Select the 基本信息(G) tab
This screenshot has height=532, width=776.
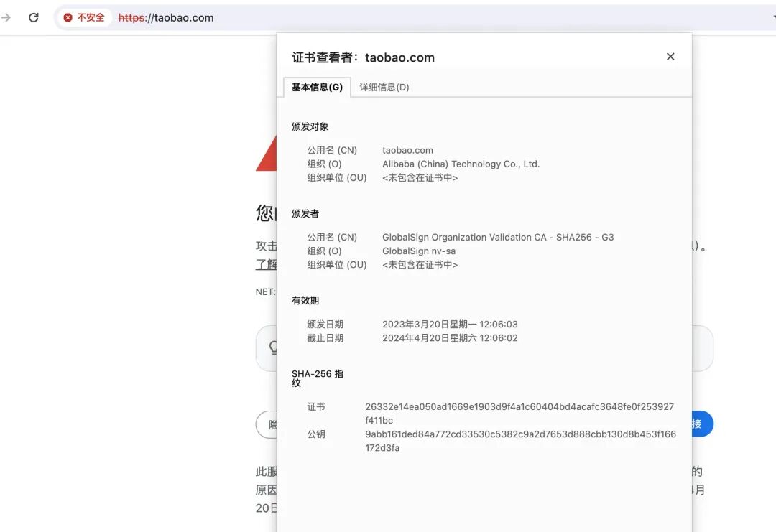318,88
